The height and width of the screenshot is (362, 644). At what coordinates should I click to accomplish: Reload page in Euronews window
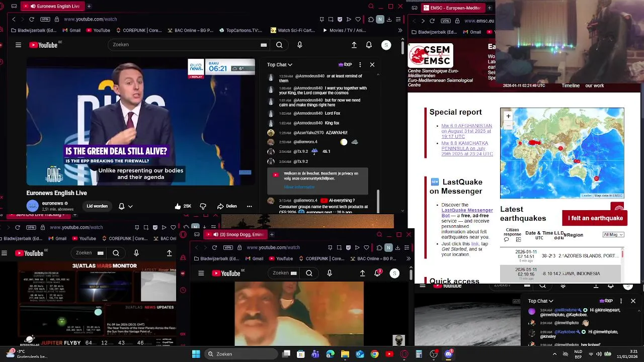[31, 19]
